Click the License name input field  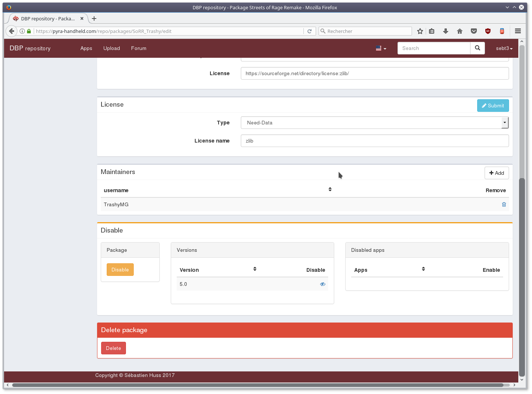(x=375, y=141)
